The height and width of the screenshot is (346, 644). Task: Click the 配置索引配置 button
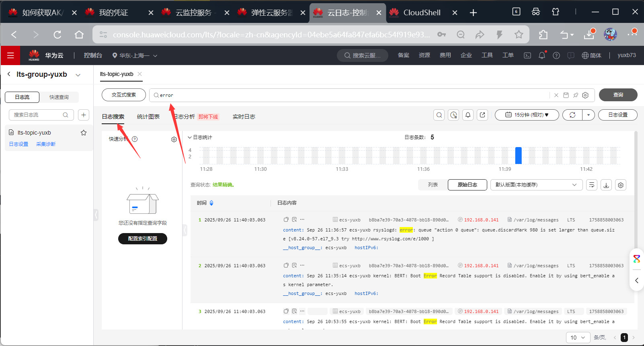pyautogui.click(x=143, y=239)
